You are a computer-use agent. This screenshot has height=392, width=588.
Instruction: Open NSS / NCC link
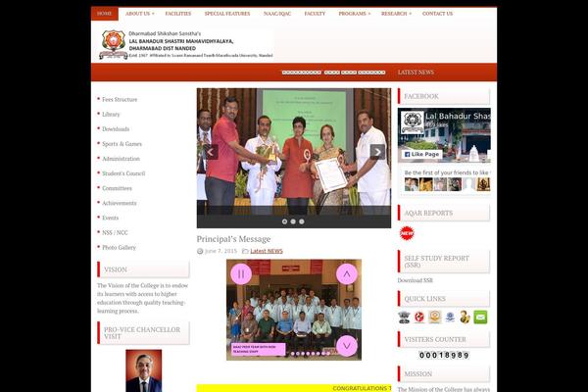click(x=115, y=232)
